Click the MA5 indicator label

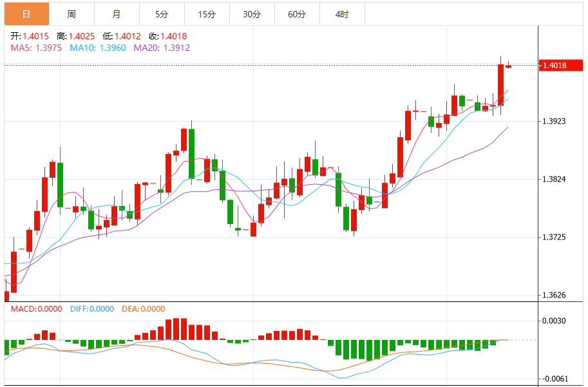36,48
